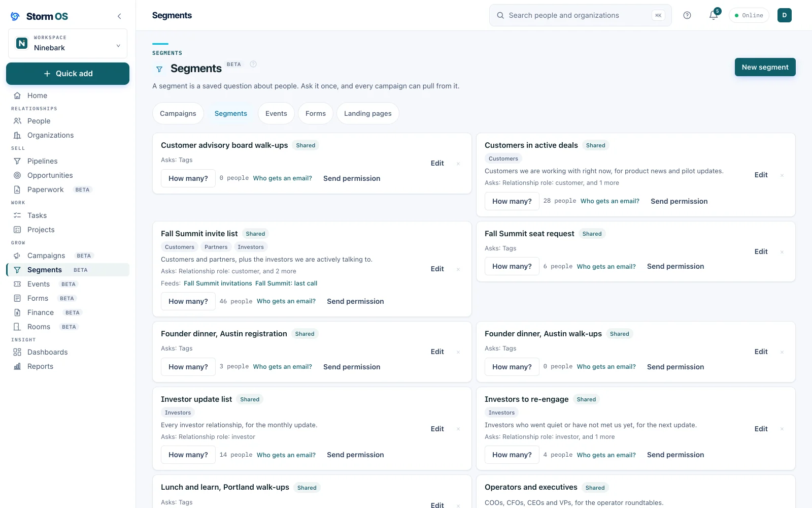The width and height of the screenshot is (812, 508).
Task: Edit Investors to re-engage segment
Action: [x=761, y=429]
